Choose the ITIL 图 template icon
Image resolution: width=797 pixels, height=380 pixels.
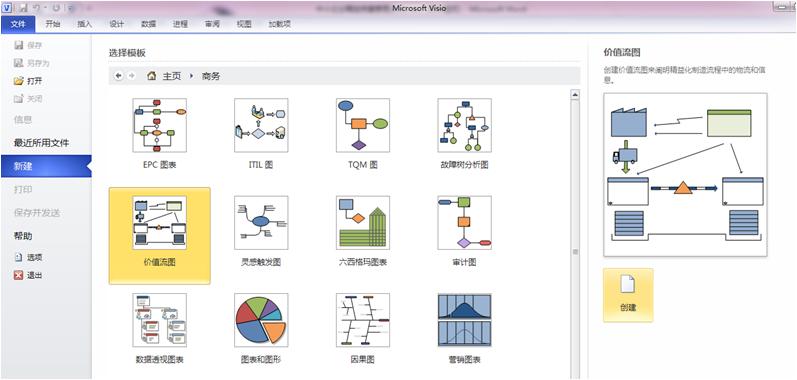[261, 125]
